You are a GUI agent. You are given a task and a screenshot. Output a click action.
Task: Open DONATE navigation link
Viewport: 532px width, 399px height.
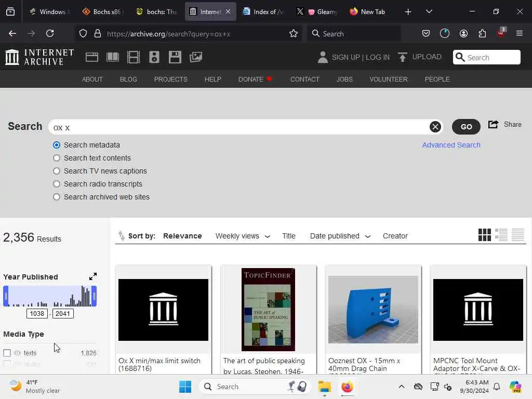point(255,79)
